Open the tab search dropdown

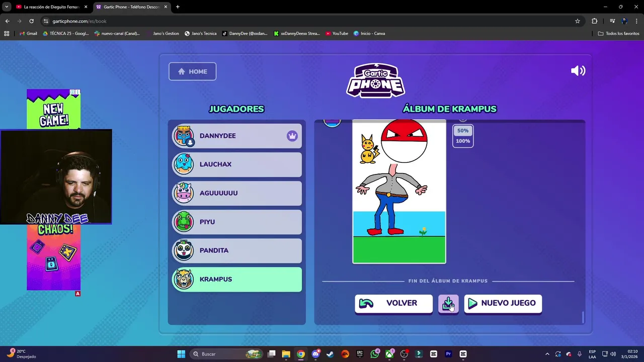click(x=7, y=7)
